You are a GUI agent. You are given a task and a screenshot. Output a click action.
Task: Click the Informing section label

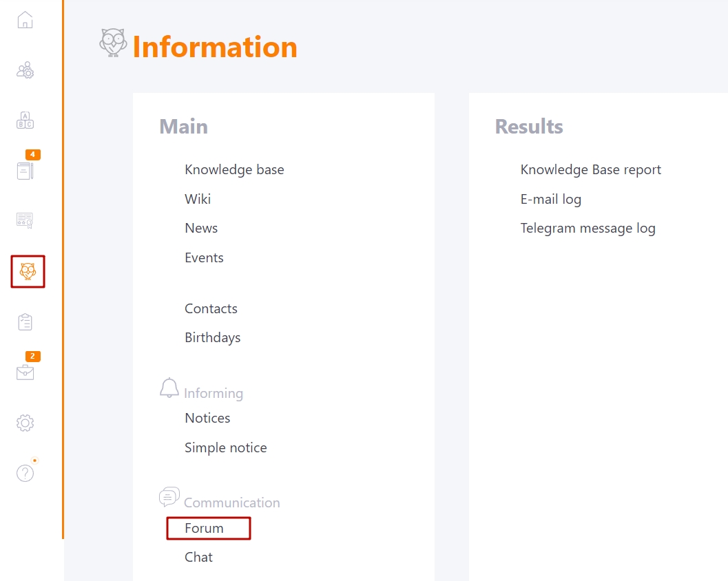tap(213, 394)
